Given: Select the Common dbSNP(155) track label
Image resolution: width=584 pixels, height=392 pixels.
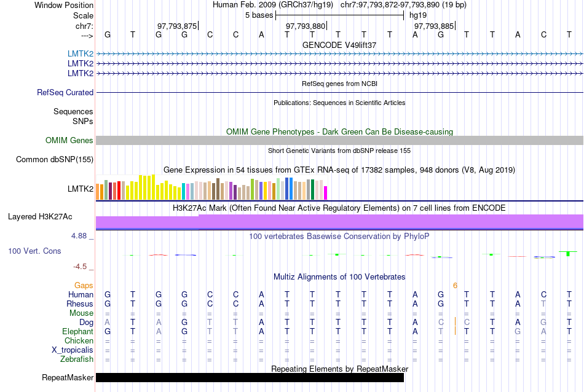Looking at the screenshot, I should [55, 159].
